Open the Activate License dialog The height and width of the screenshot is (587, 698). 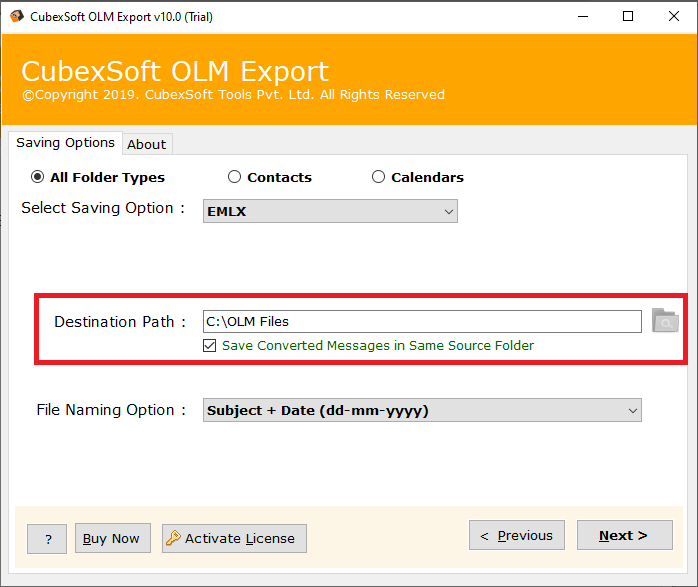(x=234, y=538)
